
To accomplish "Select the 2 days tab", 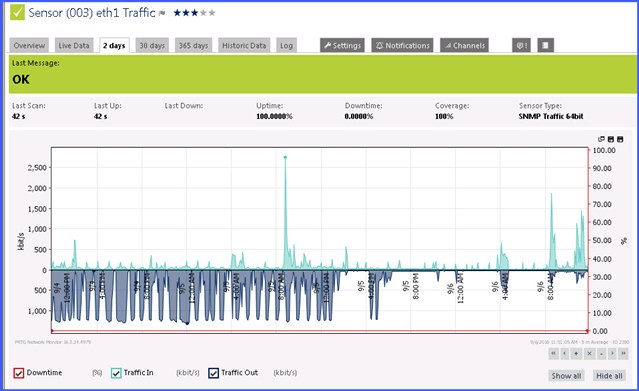I will (x=114, y=45).
